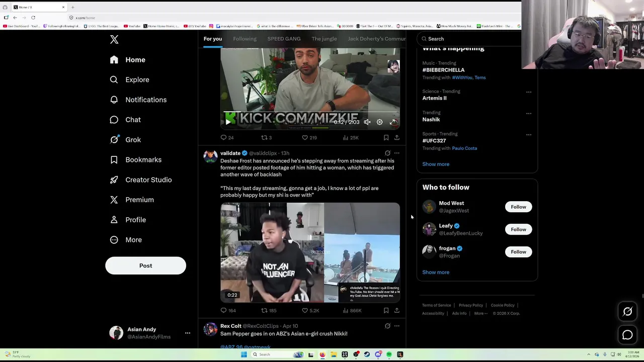Open Steam from the taskbar
The height and width of the screenshot is (362, 644).
tap(367, 354)
